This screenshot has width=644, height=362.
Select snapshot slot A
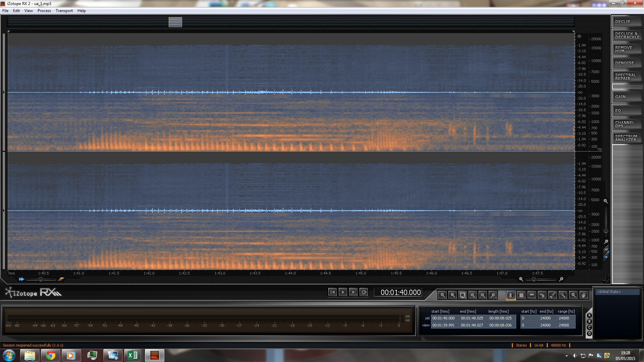coord(589,316)
